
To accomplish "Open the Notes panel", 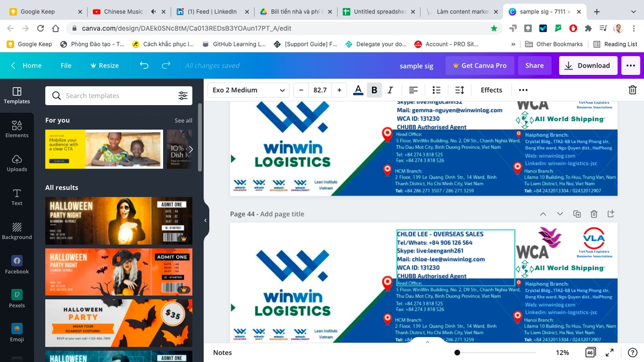I will pos(222,352).
